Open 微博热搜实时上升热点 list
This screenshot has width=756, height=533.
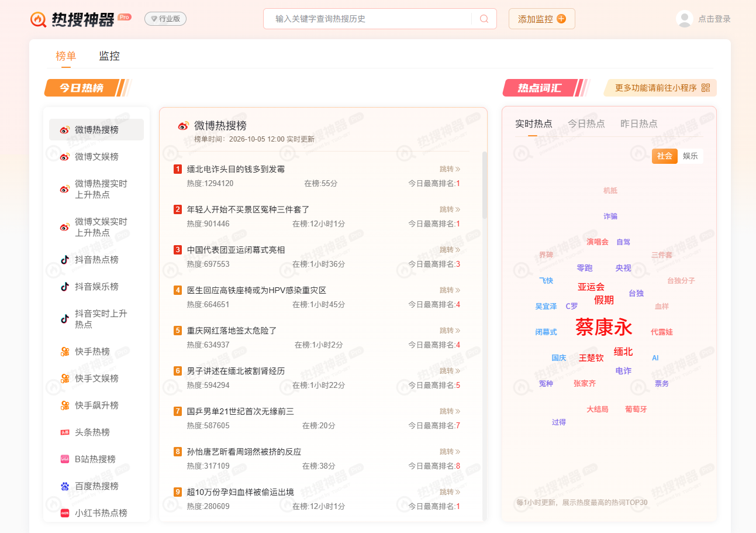(x=96, y=189)
